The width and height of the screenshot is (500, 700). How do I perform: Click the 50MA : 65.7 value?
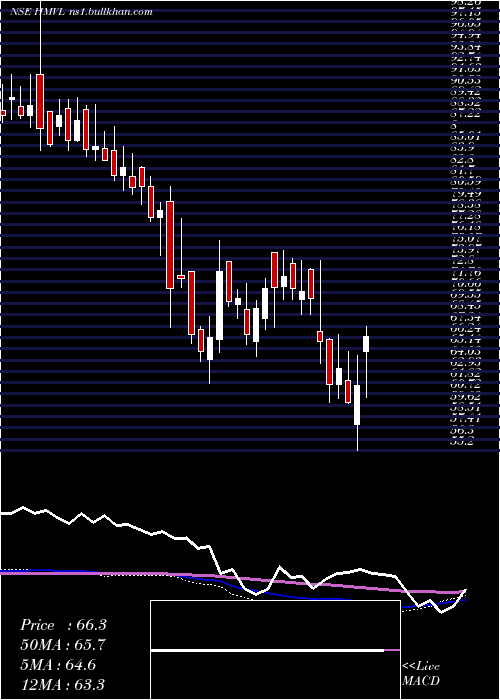63,645
